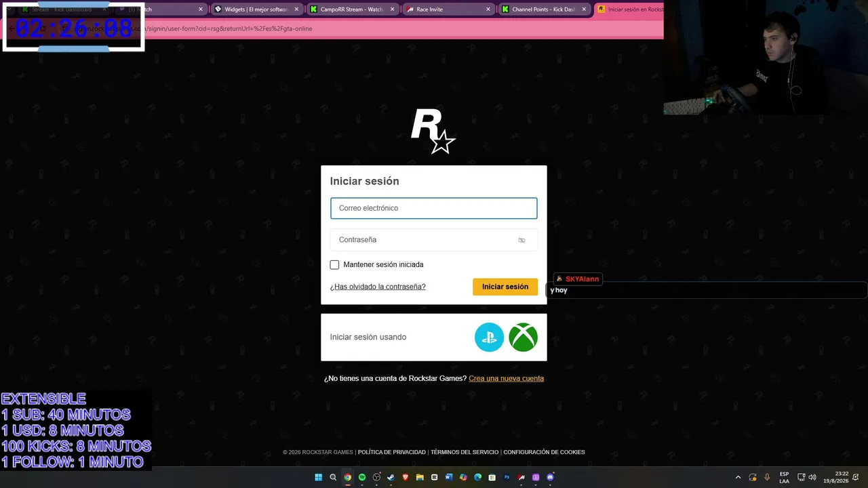Click the Rockstar Games logo
The height and width of the screenshot is (488, 868).
pos(433,131)
